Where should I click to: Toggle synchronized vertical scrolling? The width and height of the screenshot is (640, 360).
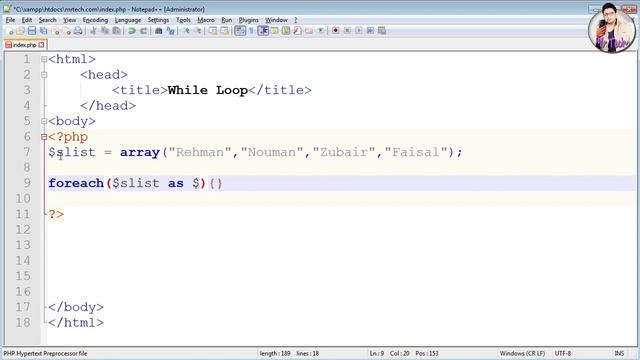click(213, 31)
